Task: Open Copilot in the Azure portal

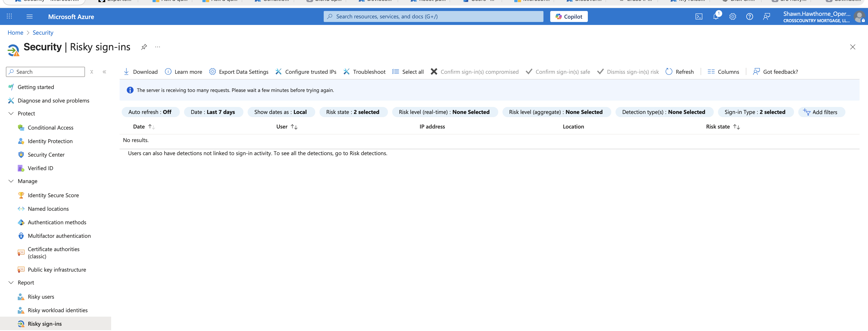Action: coord(568,16)
